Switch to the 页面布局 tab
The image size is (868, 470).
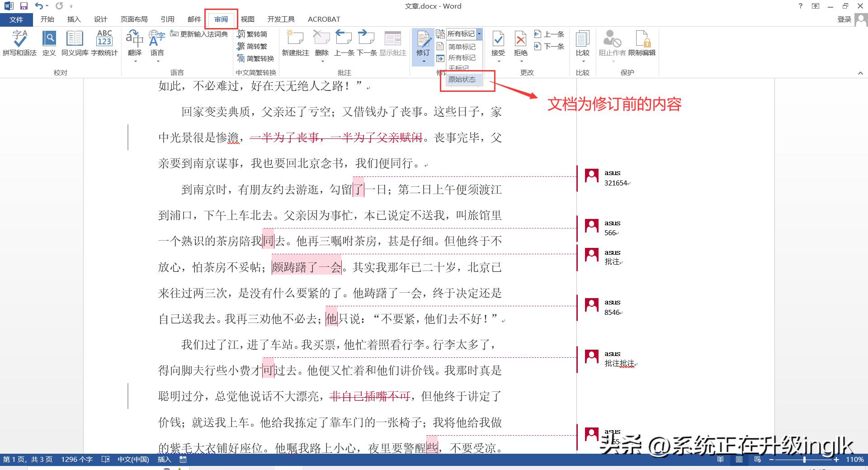click(x=134, y=19)
